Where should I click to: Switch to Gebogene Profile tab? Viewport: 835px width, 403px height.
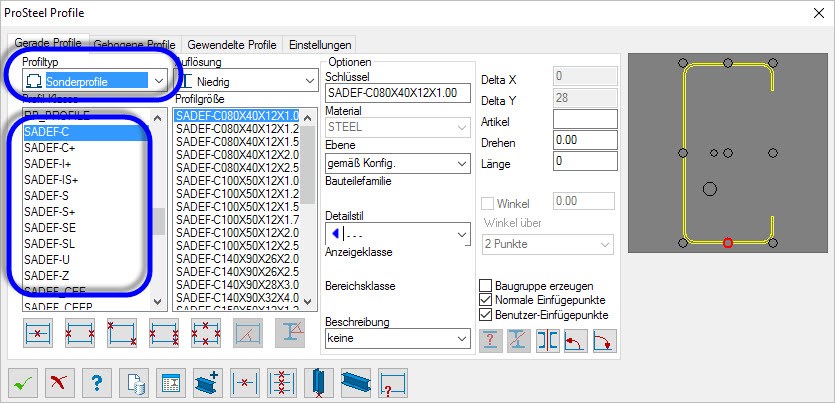[135, 45]
